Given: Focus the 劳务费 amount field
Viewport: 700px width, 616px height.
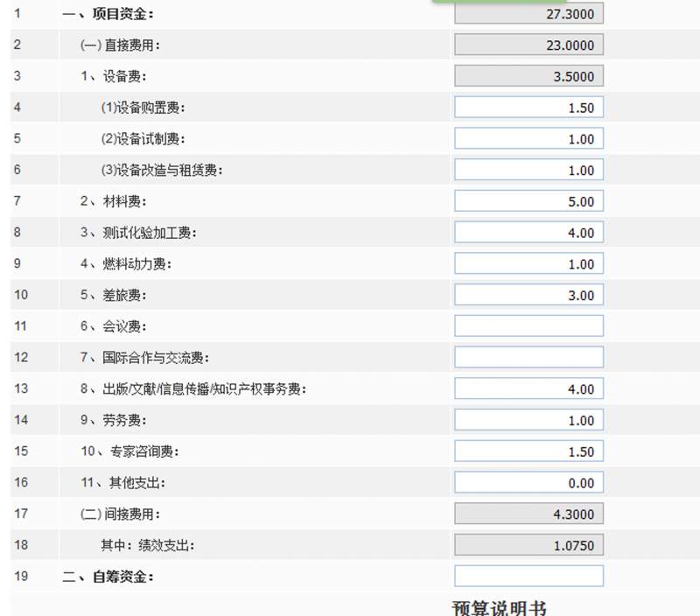Looking at the screenshot, I should [529, 420].
